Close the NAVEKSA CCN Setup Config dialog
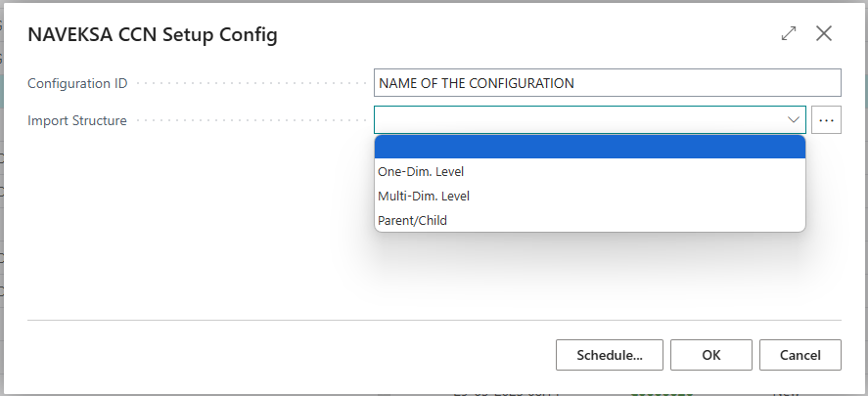868x396 pixels. coord(824,34)
